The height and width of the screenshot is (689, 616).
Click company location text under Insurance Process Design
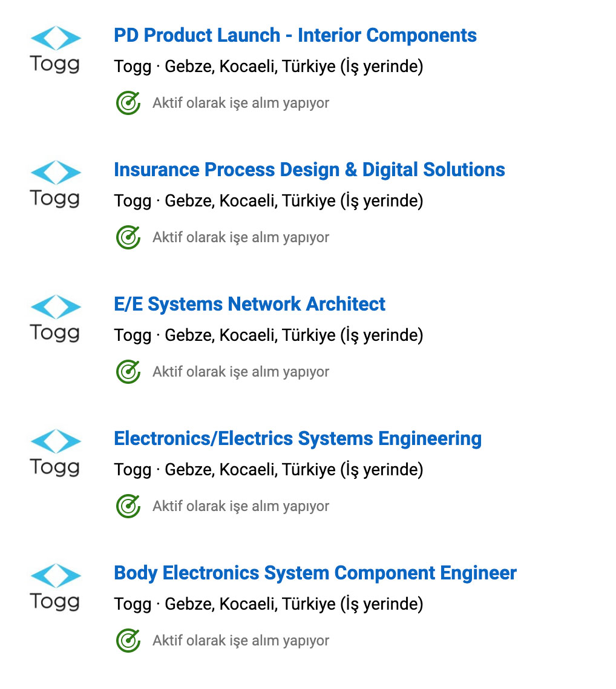click(x=268, y=201)
